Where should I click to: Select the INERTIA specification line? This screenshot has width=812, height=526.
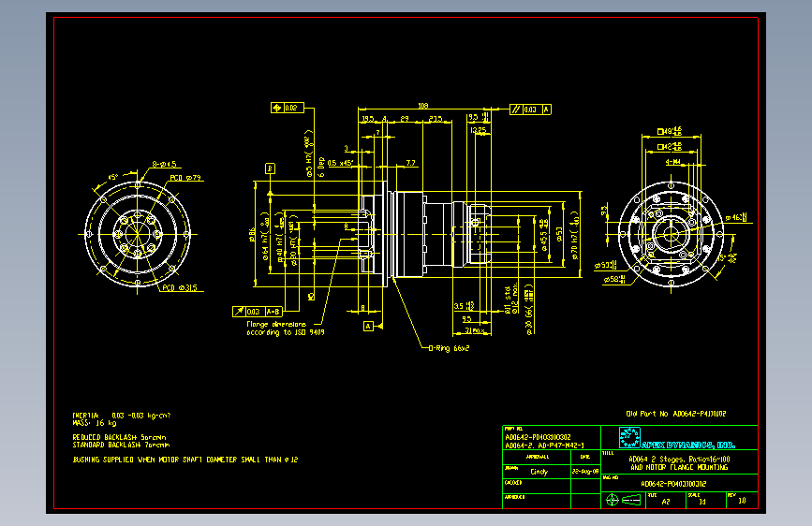122,416
